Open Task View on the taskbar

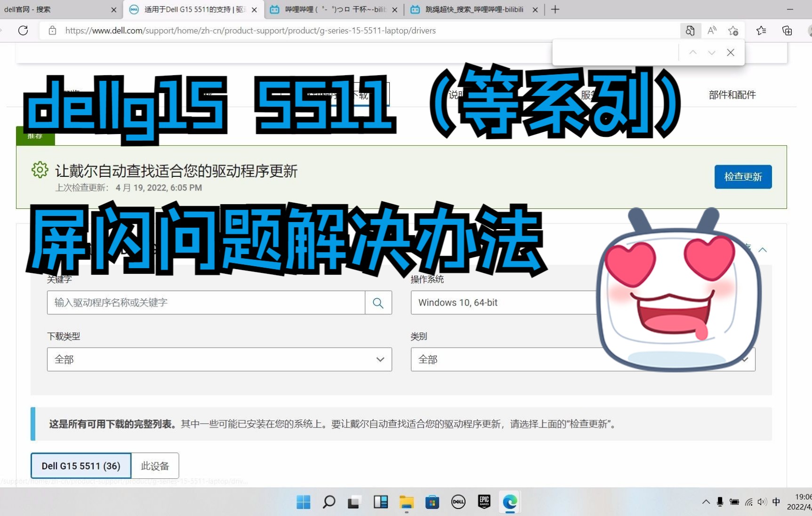click(x=354, y=502)
